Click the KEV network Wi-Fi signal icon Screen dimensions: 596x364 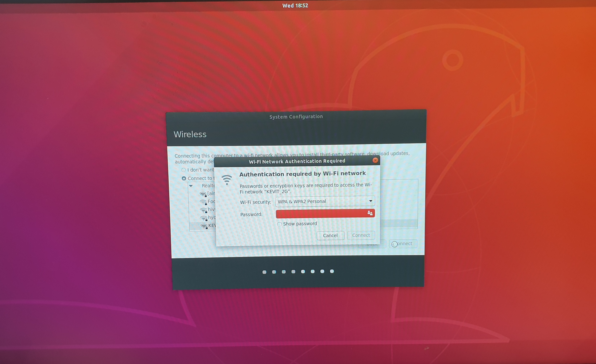coord(204,226)
